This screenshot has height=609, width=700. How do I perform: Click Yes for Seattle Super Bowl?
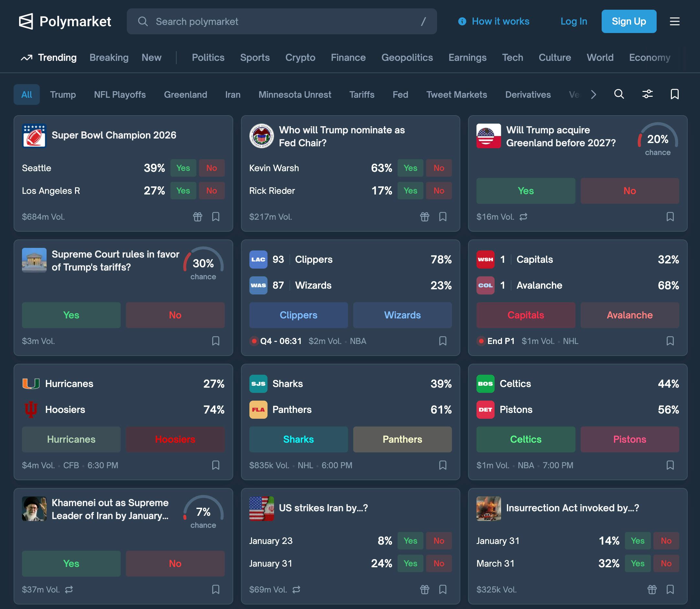pos(183,168)
